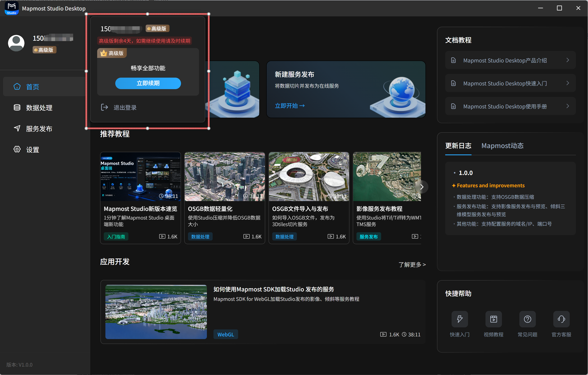This screenshot has height=375, width=588.
Task: Open Mapmost Studio Desktop使用手册 document
Action: 510,106
